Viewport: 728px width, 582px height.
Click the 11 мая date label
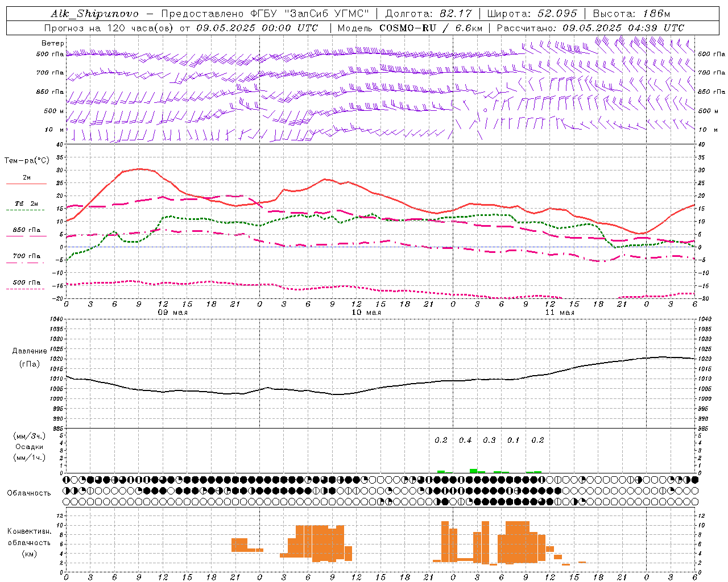coord(560,313)
